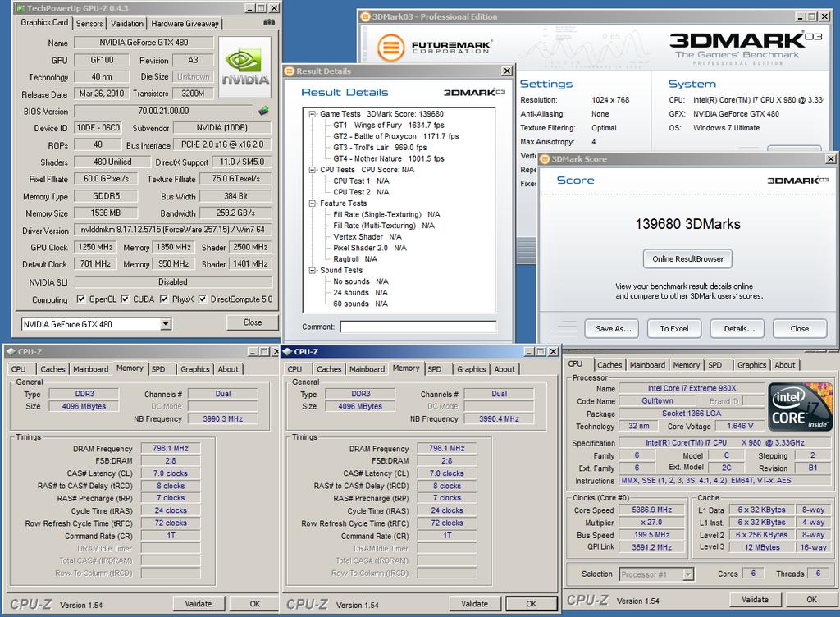The image size is (840, 617).
Task: Click NB Frequency 3990.4 MHz in middle CPU-Z
Action: [x=499, y=418]
